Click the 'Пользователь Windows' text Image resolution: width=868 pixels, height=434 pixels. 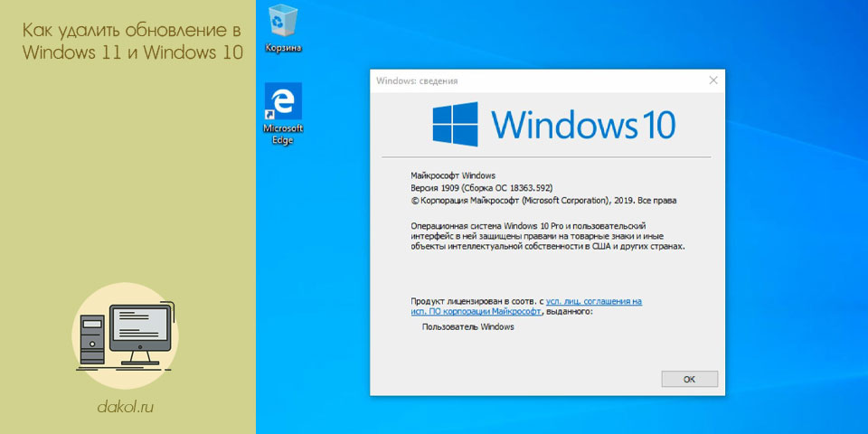pyautogui.click(x=467, y=327)
